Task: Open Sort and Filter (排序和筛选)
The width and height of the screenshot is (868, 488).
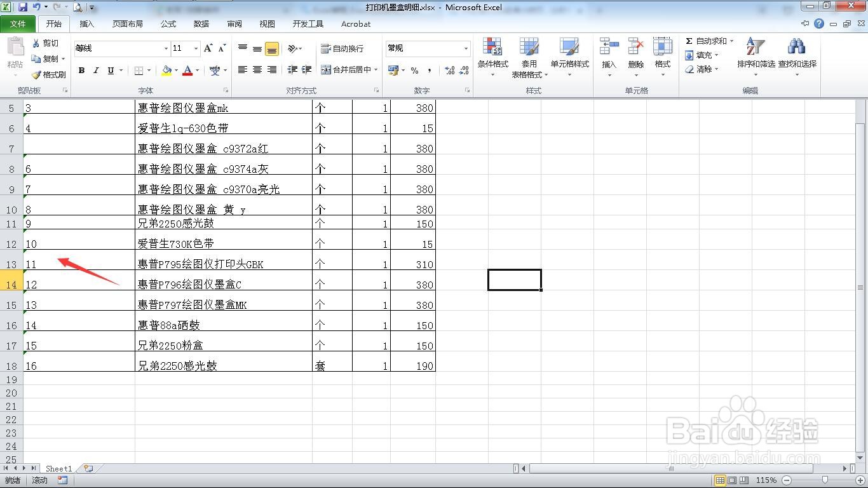Action: tap(756, 58)
